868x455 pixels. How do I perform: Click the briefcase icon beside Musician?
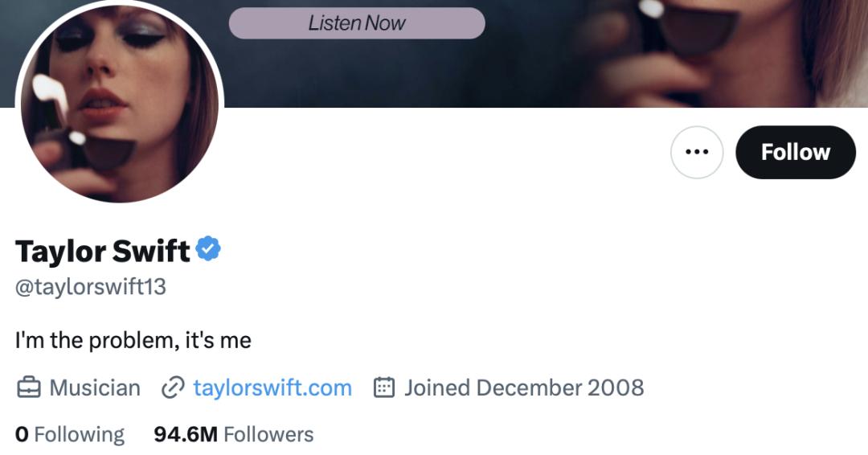coord(28,388)
